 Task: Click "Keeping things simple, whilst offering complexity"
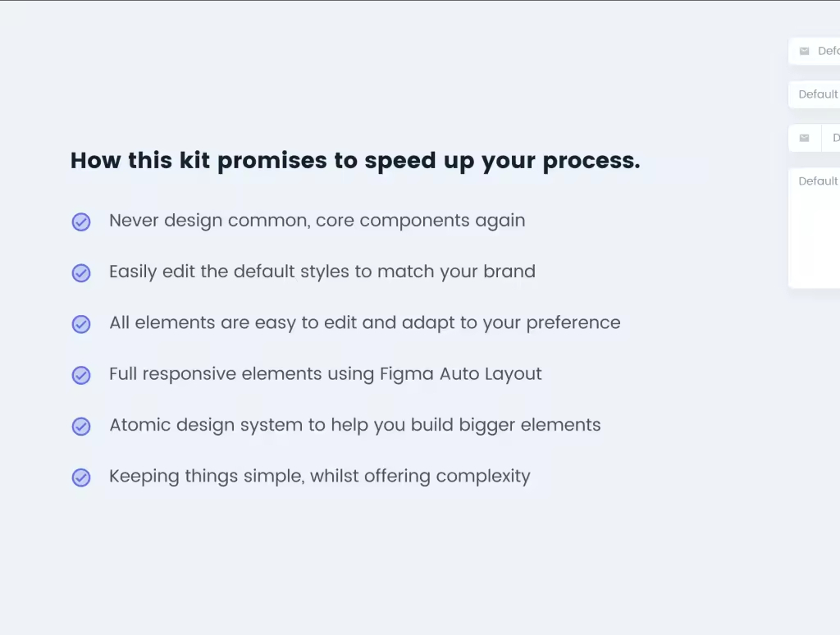(319, 476)
